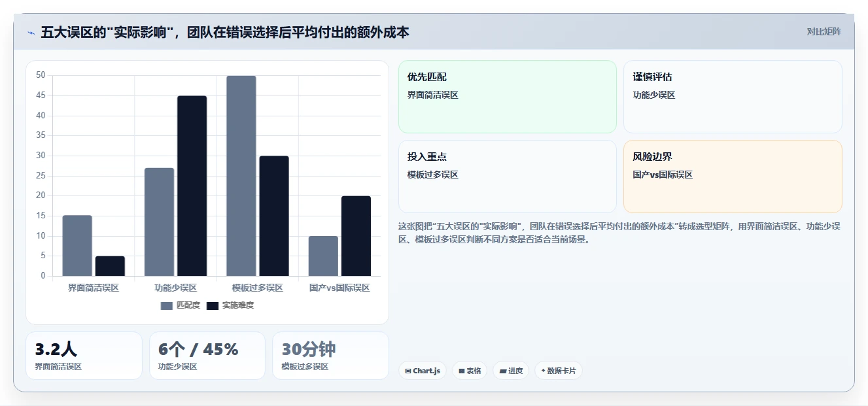
Task: Click the icon in the Chart.js chip
Action: click(x=408, y=371)
